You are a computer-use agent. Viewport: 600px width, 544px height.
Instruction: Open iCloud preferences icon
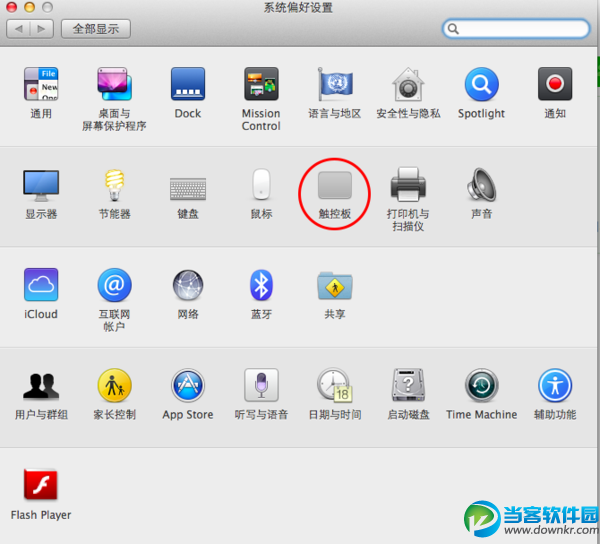(x=41, y=285)
